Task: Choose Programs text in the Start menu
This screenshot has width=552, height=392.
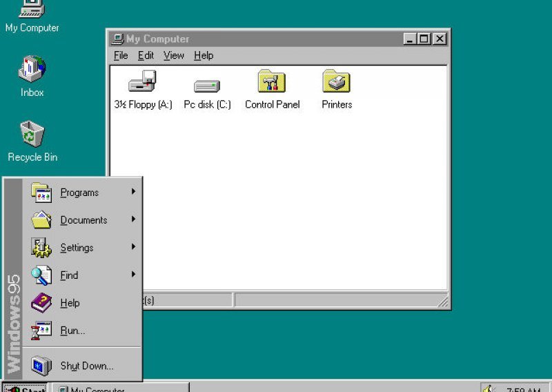Action: [x=79, y=193]
